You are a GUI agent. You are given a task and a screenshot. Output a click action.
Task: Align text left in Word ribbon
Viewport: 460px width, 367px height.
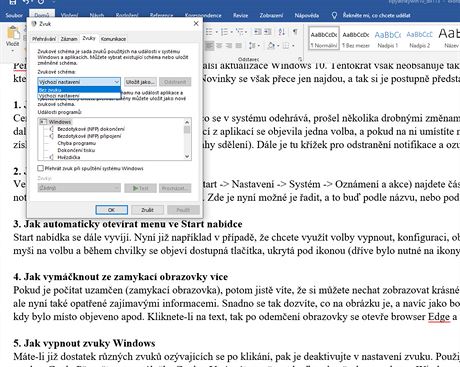click(210, 45)
